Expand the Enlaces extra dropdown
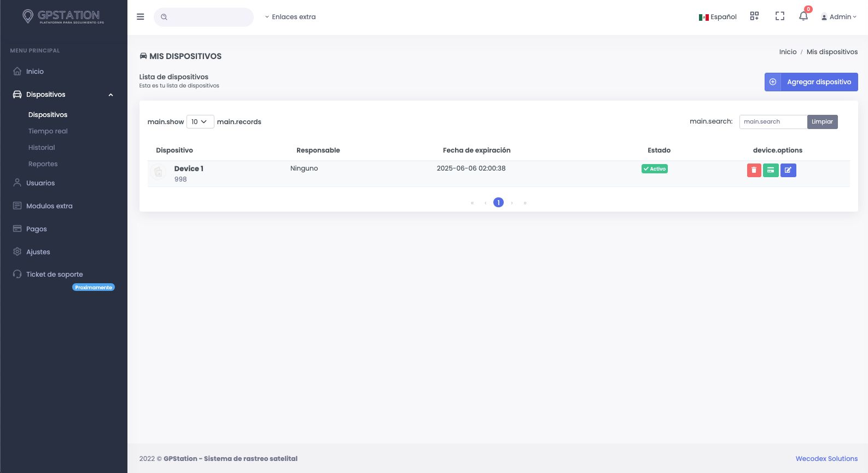The image size is (868, 473). point(290,17)
